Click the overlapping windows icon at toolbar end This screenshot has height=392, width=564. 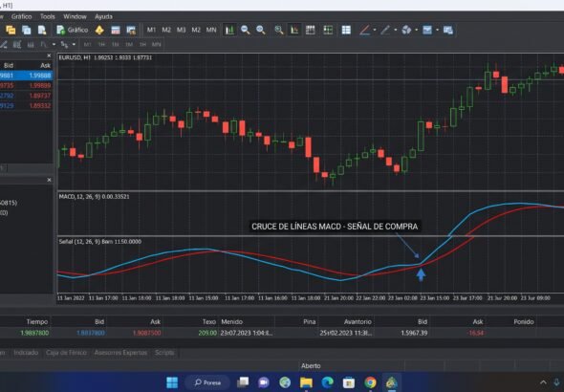click(x=448, y=30)
